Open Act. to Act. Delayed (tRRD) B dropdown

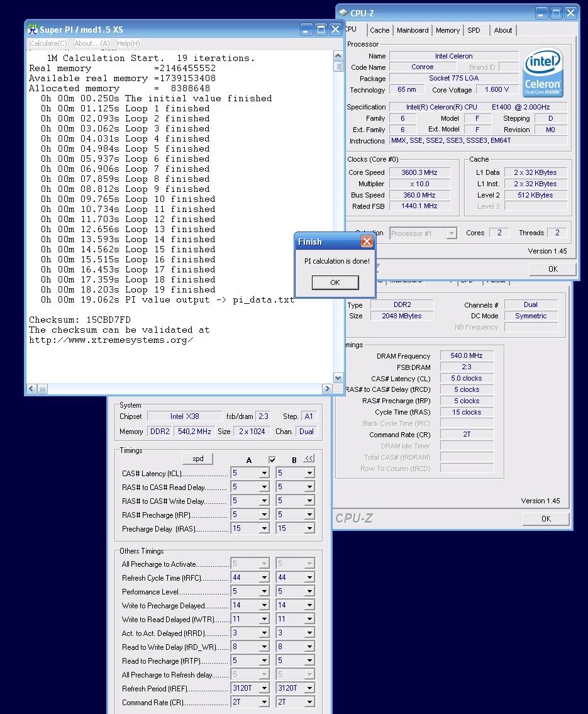pos(309,633)
